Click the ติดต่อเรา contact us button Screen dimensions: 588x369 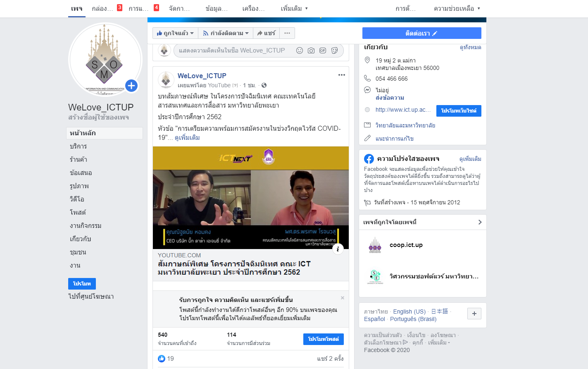pyautogui.click(x=421, y=33)
